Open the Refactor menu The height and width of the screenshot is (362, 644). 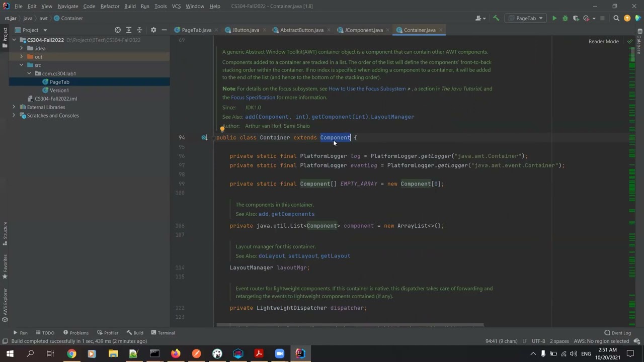(x=110, y=6)
